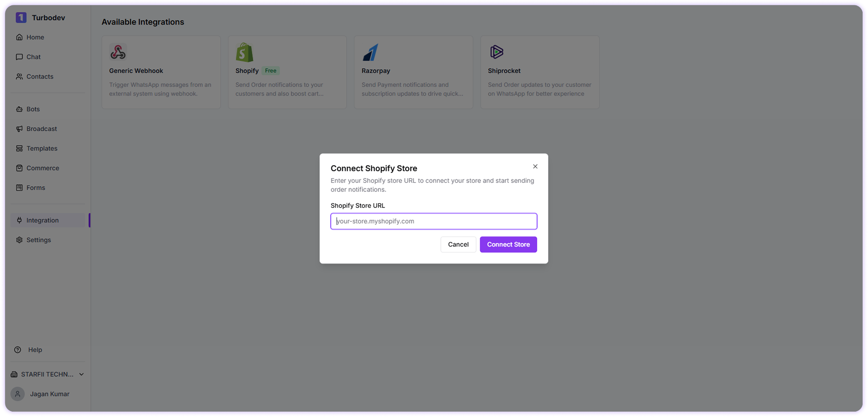The height and width of the screenshot is (417, 868).
Task: Click the Turbodev logo icon
Action: tap(21, 17)
